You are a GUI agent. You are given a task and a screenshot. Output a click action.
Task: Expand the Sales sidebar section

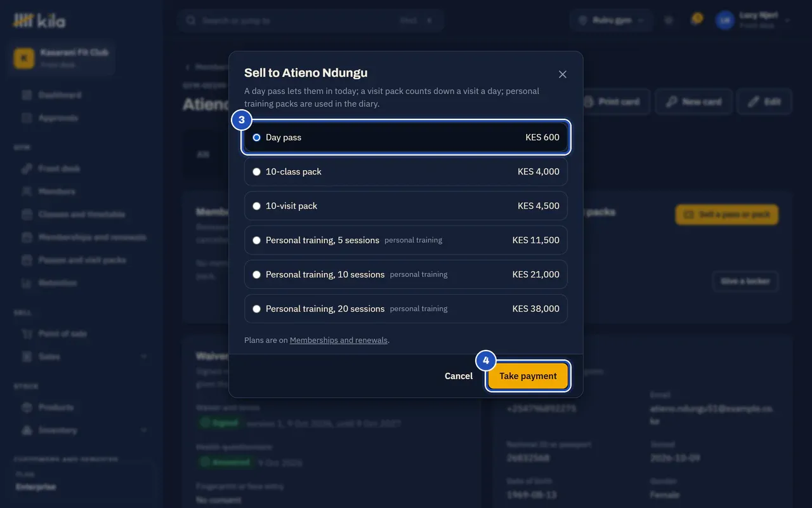click(82, 357)
